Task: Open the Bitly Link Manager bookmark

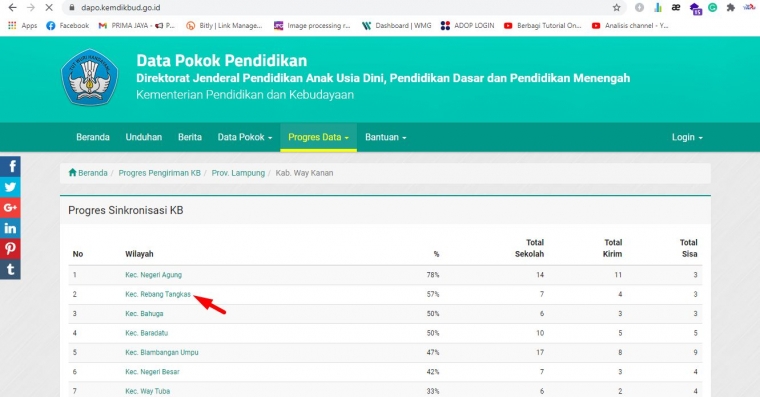Action: pos(224,26)
